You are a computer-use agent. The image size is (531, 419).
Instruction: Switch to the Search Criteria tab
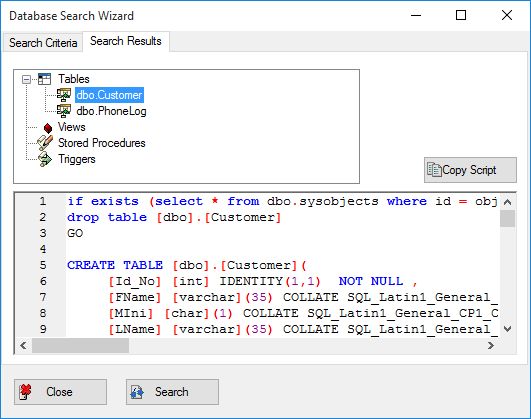tap(43, 43)
